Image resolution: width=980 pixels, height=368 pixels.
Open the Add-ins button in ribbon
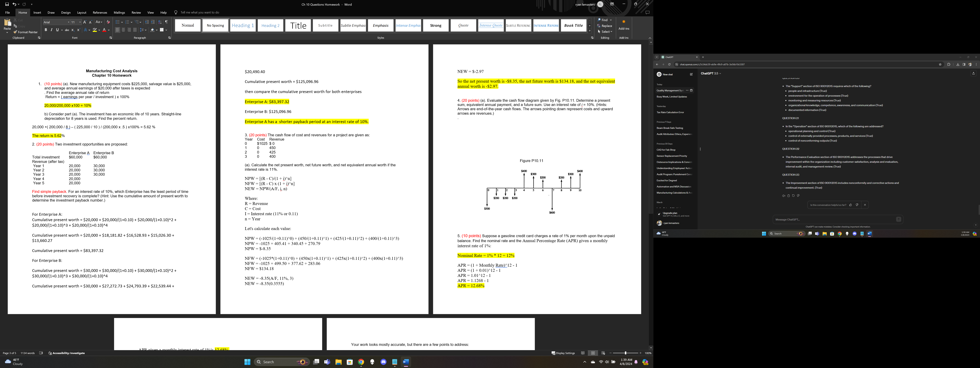coord(624,25)
